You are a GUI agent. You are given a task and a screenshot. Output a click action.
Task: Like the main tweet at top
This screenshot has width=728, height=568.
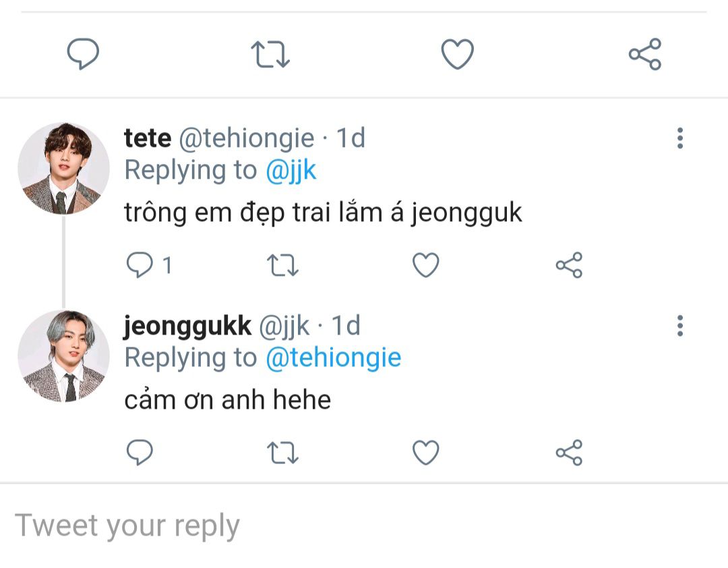pyautogui.click(x=457, y=55)
